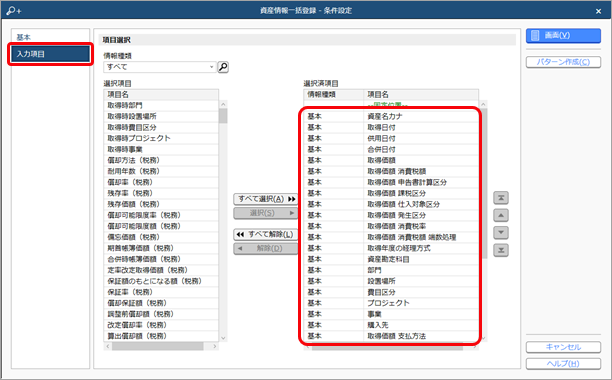Select 定率改定取得価額（税務） in the left list
The height and width of the screenshot is (380, 612).
click(x=161, y=270)
